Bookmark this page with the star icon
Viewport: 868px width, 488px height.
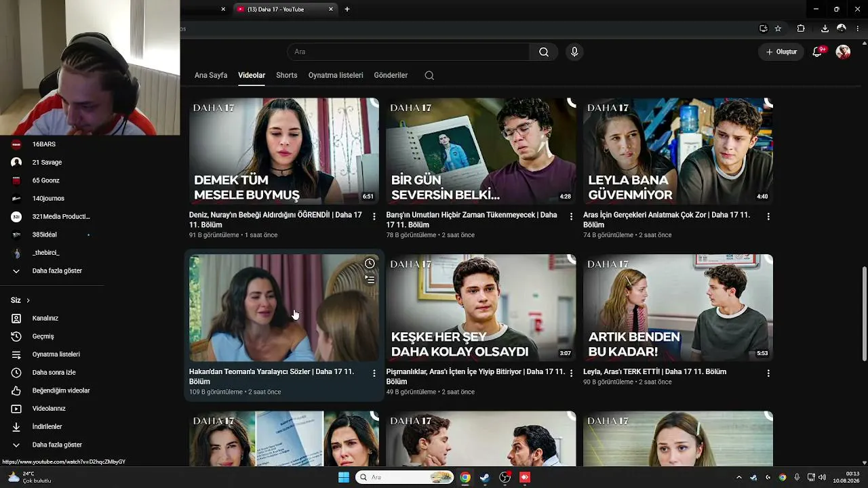[x=778, y=28]
